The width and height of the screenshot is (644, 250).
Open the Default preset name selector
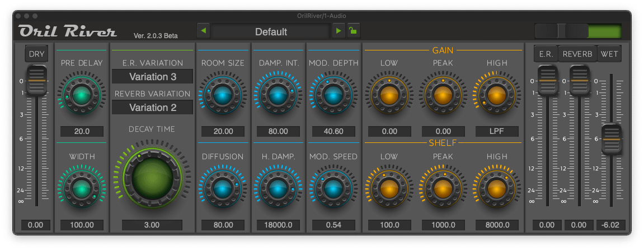[x=271, y=31]
